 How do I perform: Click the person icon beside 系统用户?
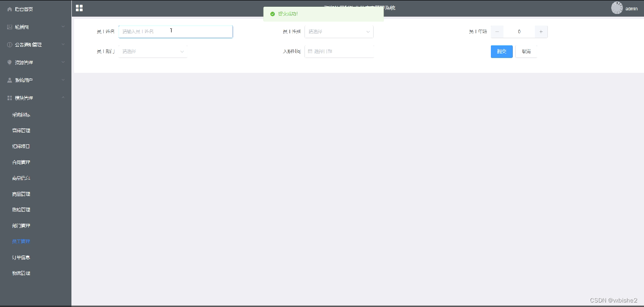pos(10,80)
